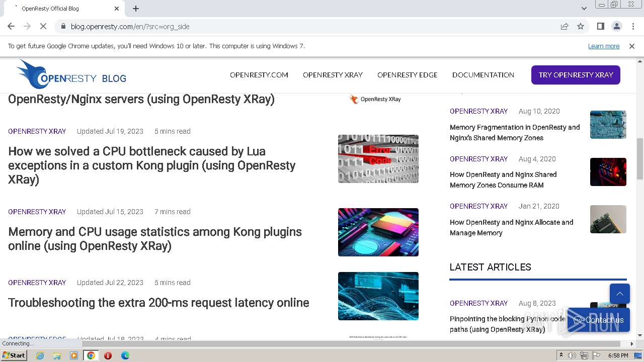
Task: Click the colorful chip thumbnail
Action: pos(378,232)
